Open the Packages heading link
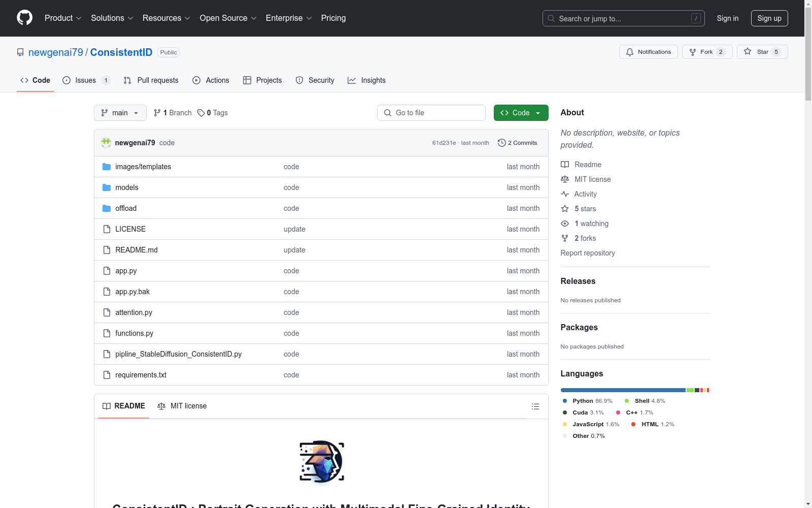The width and height of the screenshot is (812, 508). 579,327
